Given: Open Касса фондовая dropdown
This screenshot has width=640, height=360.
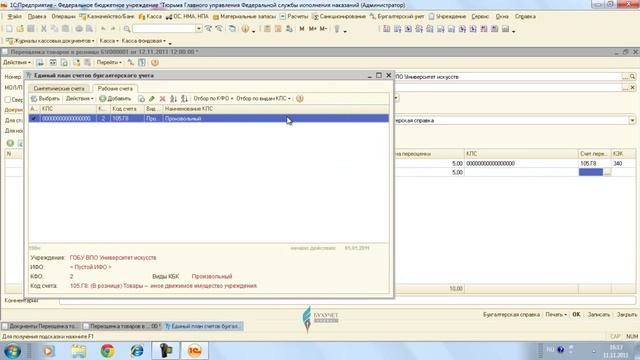Looking at the screenshot, I should tap(144, 41).
